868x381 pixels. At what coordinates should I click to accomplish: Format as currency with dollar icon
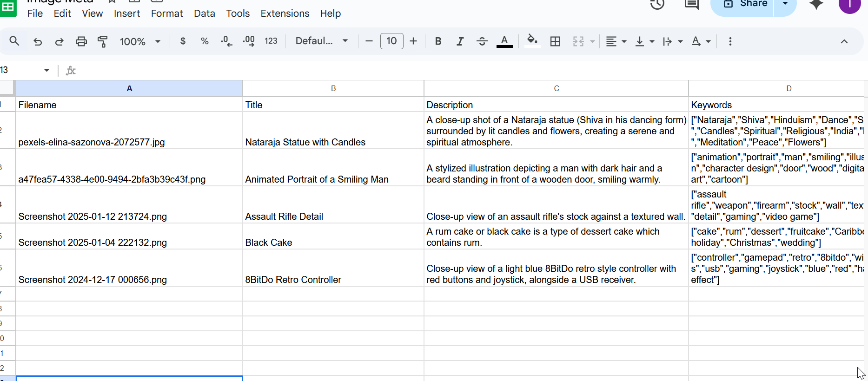pyautogui.click(x=183, y=41)
